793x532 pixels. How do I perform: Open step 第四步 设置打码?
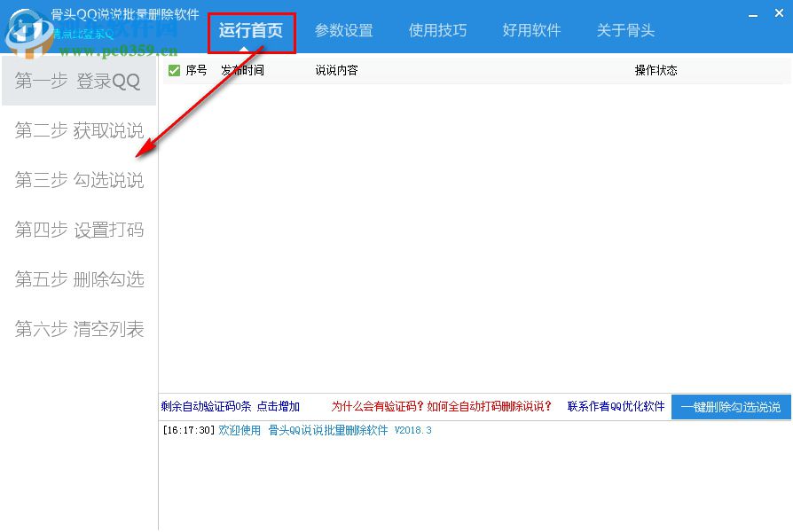point(79,230)
